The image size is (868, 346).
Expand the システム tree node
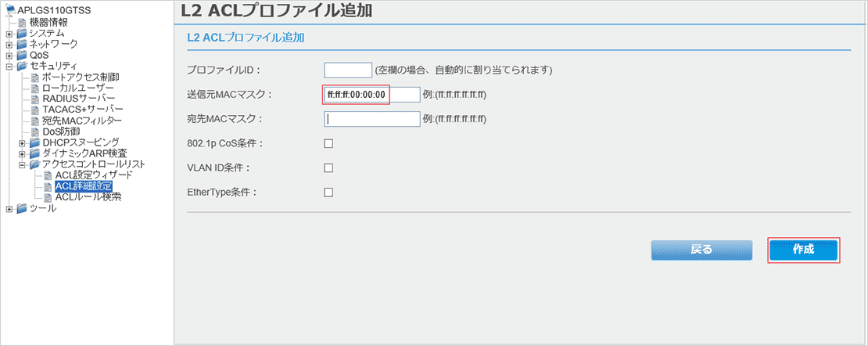click(x=9, y=34)
